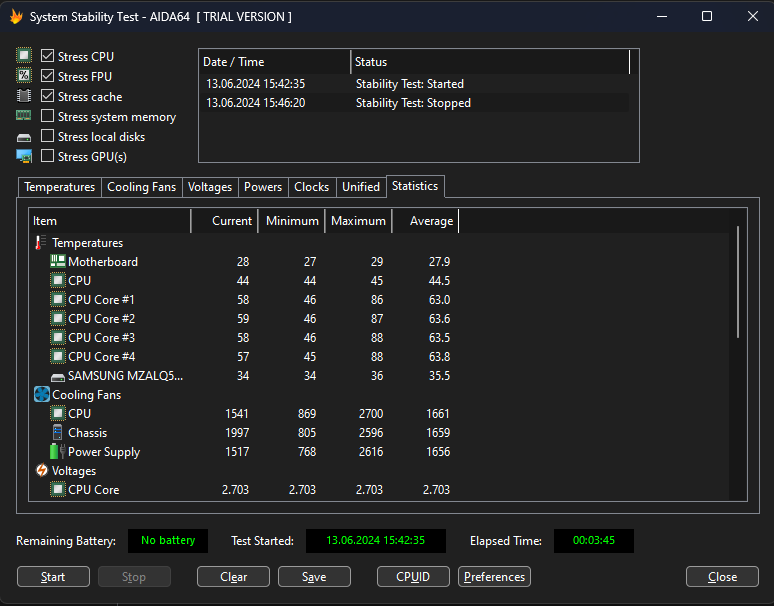The height and width of the screenshot is (606, 774).
Task: Open the Preferences button
Action: coord(494,576)
